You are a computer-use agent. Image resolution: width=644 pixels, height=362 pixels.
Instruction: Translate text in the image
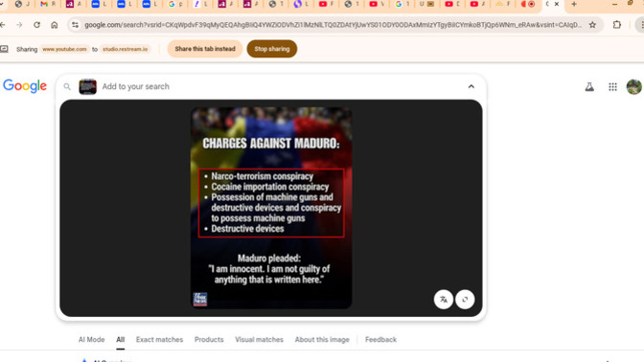(x=444, y=299)
